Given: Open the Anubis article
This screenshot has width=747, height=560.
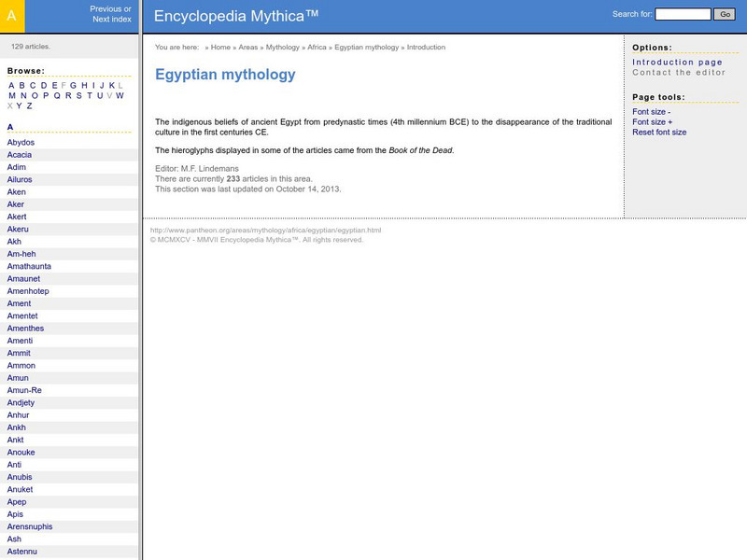Looking at the screenshot, I should [x=20, y=477].
